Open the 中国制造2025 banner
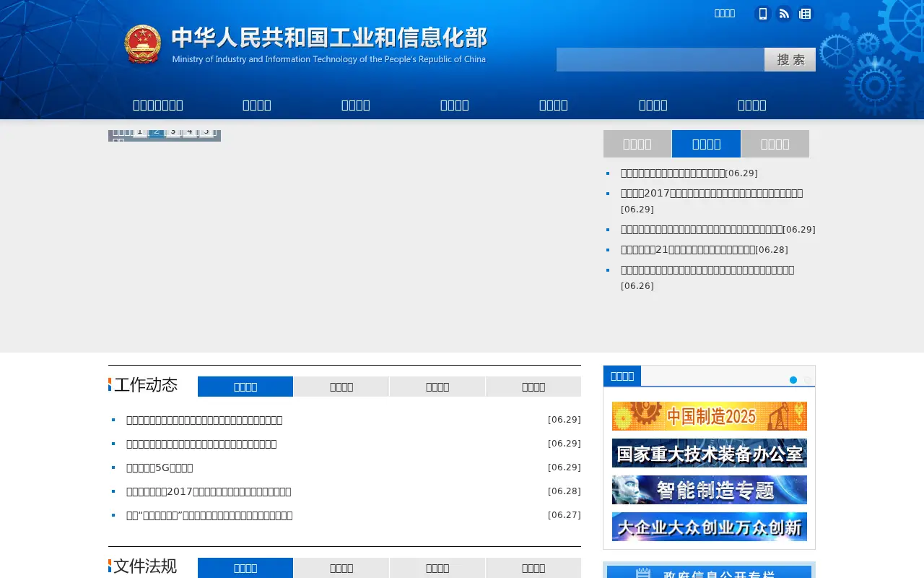 pyautogui.click(x=710, y=416)
